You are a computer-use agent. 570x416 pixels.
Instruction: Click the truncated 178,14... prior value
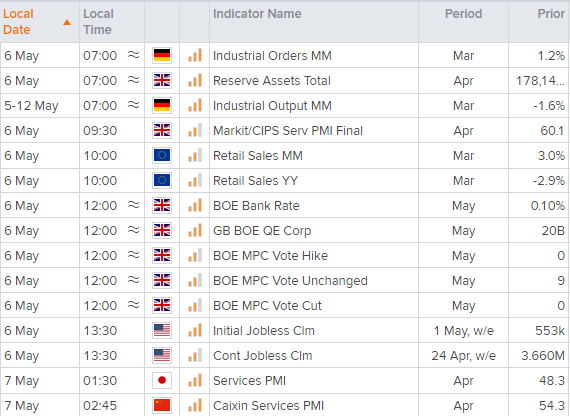(540, 81)
